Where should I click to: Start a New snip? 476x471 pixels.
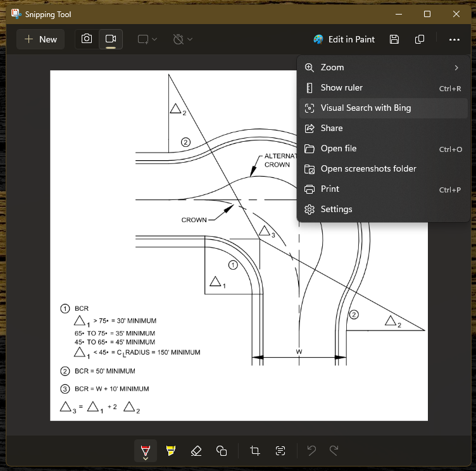(x=41, y=39)
